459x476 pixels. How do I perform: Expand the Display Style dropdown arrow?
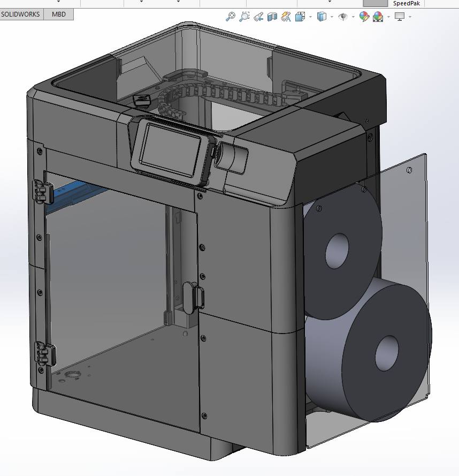332,17
